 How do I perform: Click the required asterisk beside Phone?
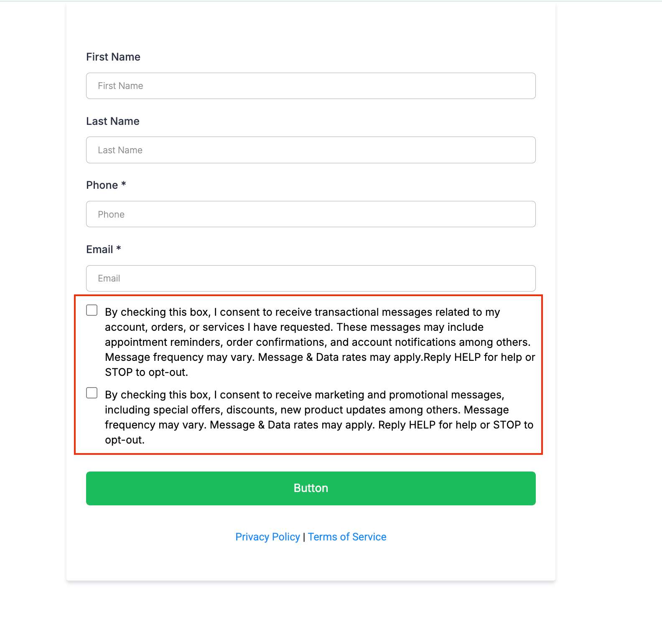pyautogui.click(x=124, y=184)
